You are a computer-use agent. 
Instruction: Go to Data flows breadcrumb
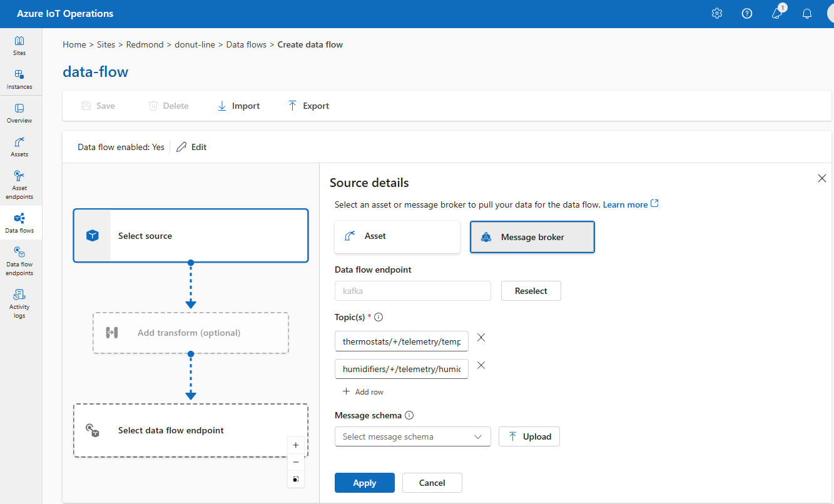coord(247,44)
